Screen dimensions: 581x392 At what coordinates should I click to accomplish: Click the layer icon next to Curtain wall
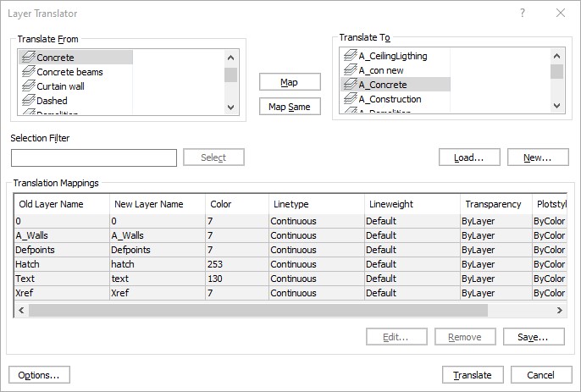pyautogui.click(x=27, y=86)
